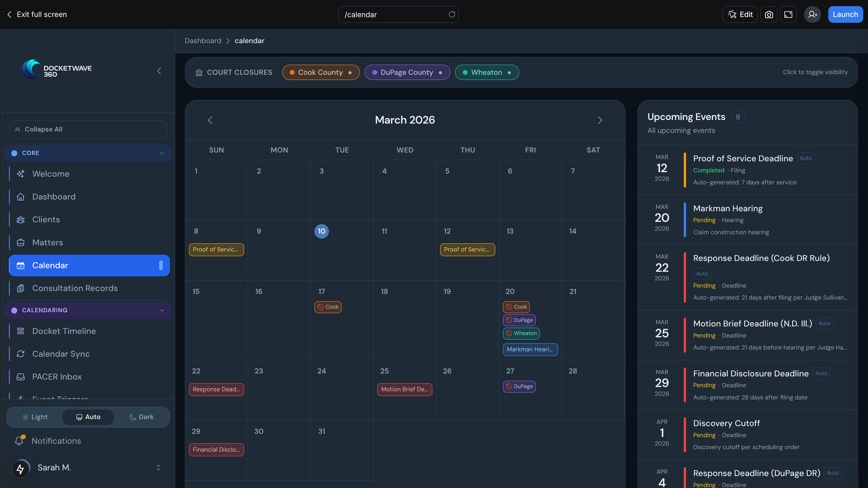Open Markman Hearing event on March 20
Screen dimensions: 868x488
[x=530, y=350]
